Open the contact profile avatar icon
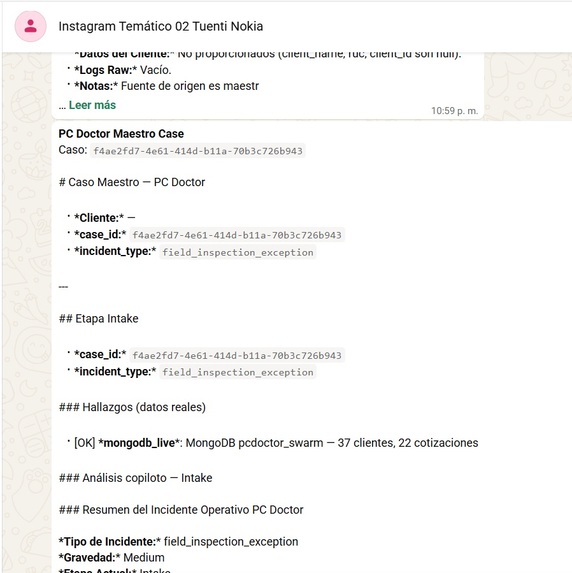The image size is (572, 573). [30, 26]
